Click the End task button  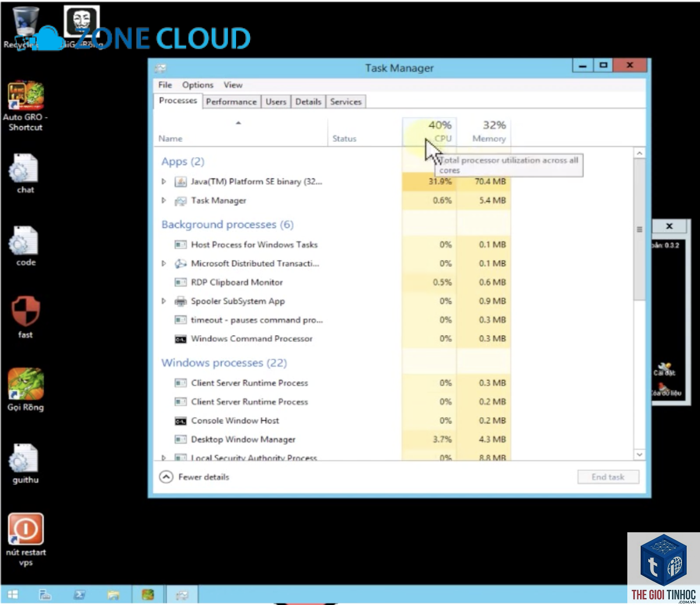[x=608, y=477]
